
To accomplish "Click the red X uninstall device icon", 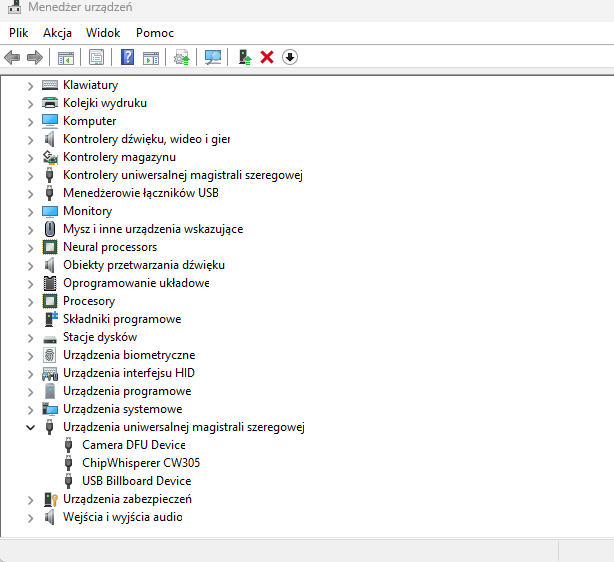I will (267, 57).
